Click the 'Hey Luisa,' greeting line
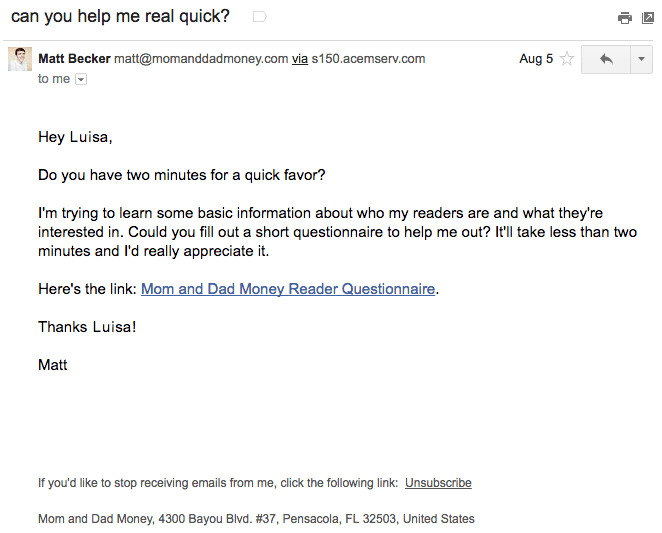Screen dimensions: 662x533 pos(75,137)
